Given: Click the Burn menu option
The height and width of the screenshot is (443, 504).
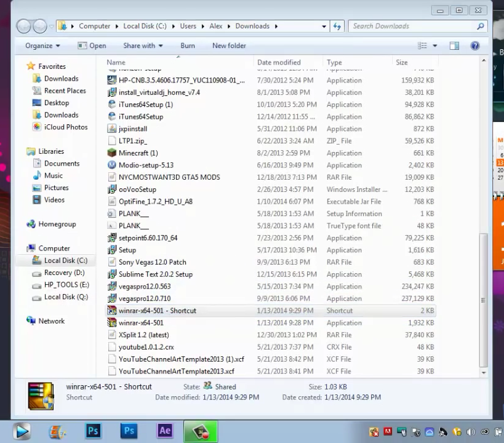Looking at the screenshot, I should (188, 46).
